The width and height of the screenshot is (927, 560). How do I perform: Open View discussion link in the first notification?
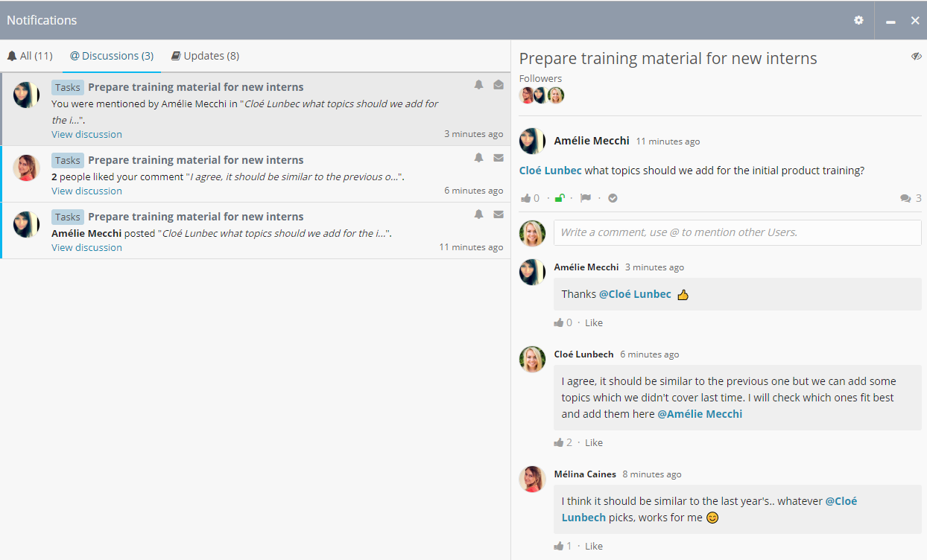point(86,134)
